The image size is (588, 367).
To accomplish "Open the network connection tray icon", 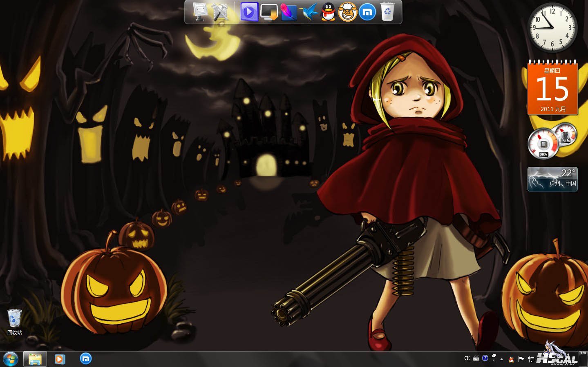I will click(x=531, y=359).
